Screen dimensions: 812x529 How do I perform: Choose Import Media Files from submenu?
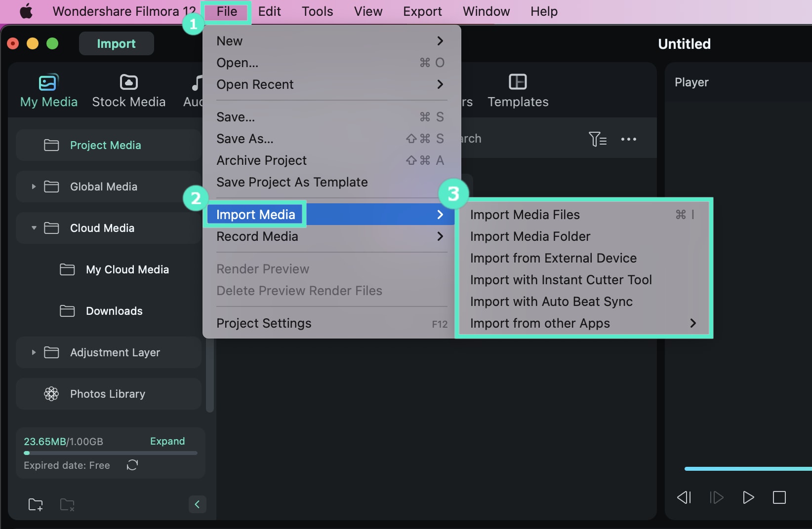coord(525,215)
